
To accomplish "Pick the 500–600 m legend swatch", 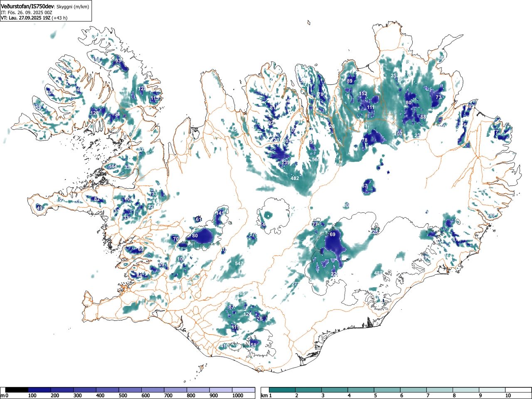I will [x=130, y=390].
